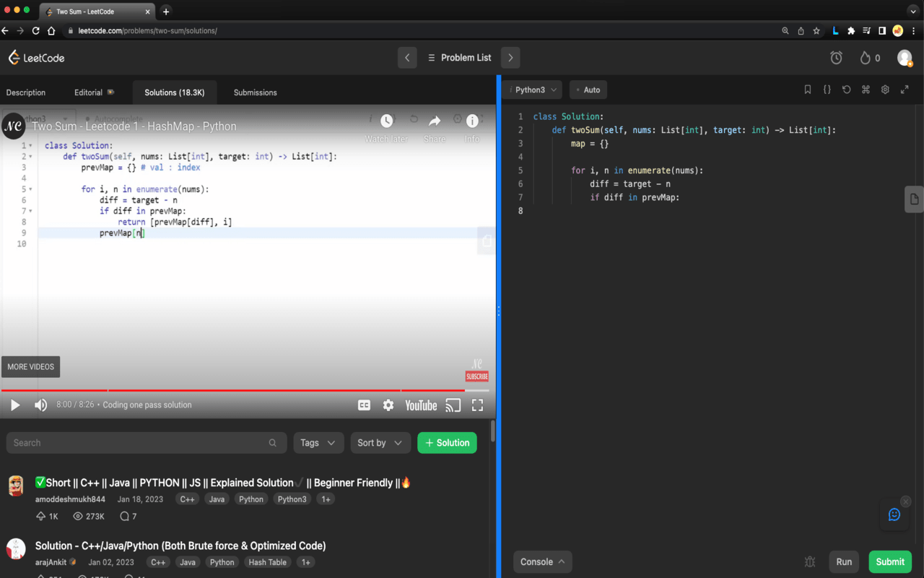The height and width of the screenshot is (578, 924).
Task: Open Solution - C++/Java/Python Brute force post
Action: click(x=180, y=545)
